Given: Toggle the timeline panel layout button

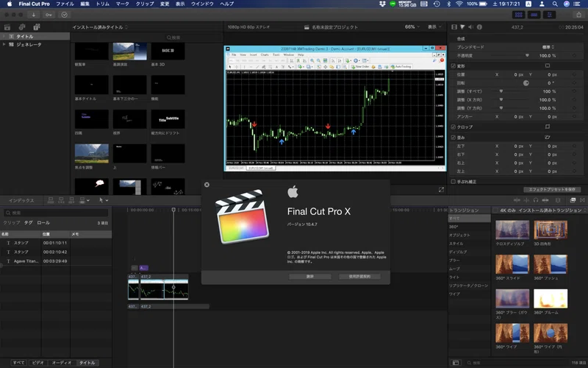Looking at the screenshot, I should point(534,15).
